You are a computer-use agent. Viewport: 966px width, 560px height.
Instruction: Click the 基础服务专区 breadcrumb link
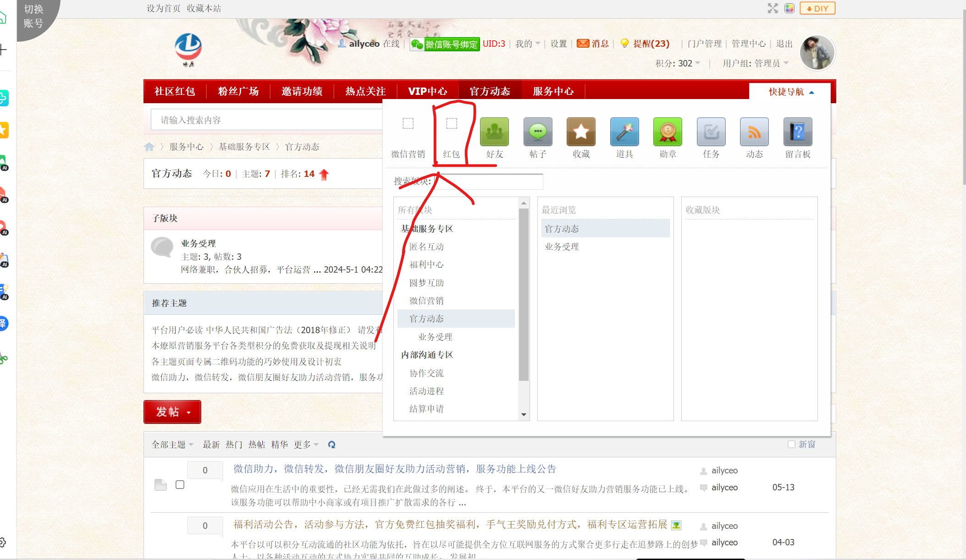(x=244, y=147)
